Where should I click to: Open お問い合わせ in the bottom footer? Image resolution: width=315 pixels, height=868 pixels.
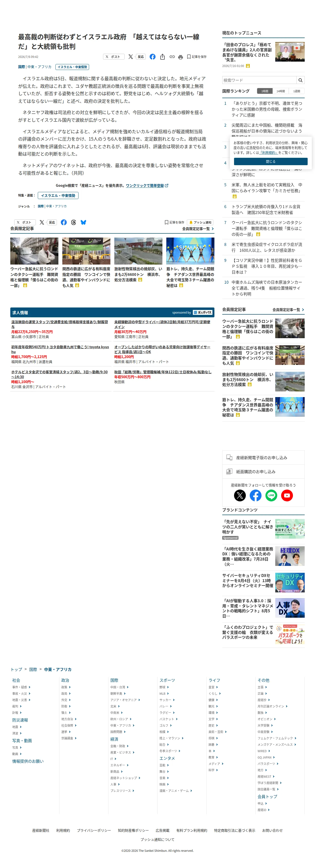point(272,830)
